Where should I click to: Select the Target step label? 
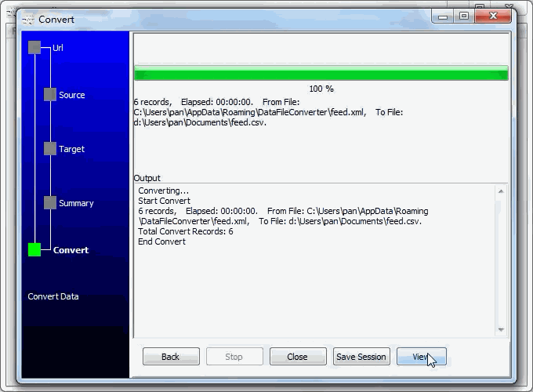point(72,149)
